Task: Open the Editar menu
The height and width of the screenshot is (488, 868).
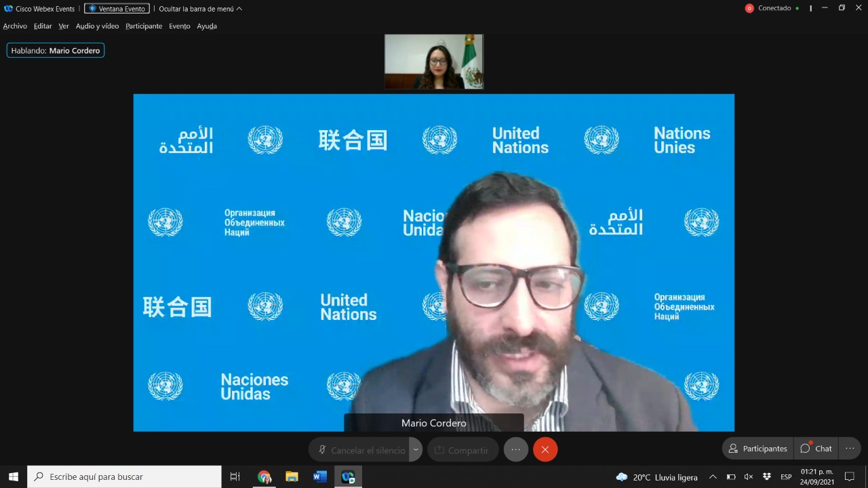Action: coord(43,26)
